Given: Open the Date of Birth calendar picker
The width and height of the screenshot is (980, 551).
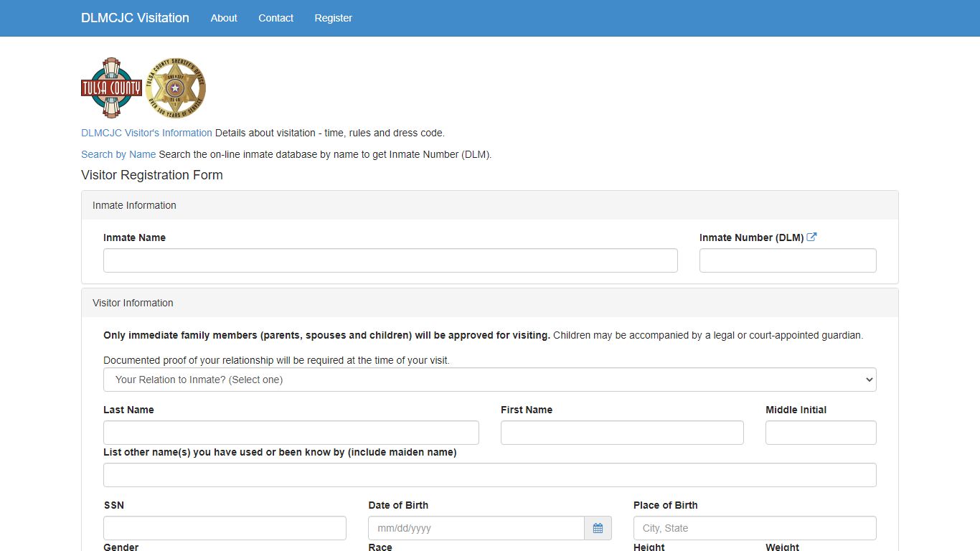Looking at the screenshot, I should pos(598,528).
